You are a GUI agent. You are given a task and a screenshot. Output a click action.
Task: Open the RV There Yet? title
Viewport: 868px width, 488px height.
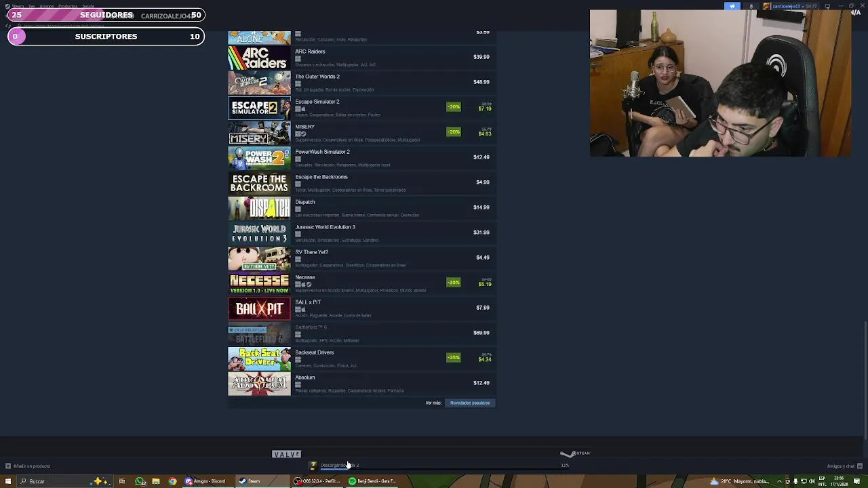pyautogui.click(x=311, y=252)
